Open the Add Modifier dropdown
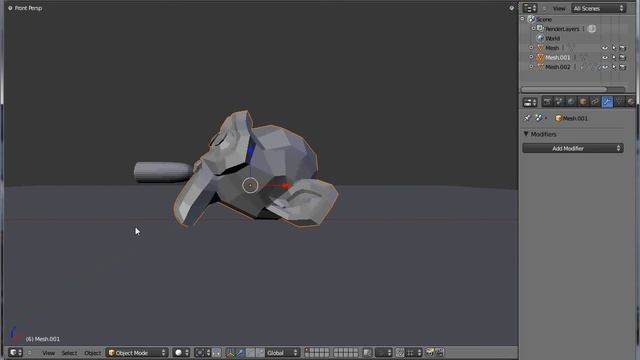640x360 pixels. click(573, 148)
